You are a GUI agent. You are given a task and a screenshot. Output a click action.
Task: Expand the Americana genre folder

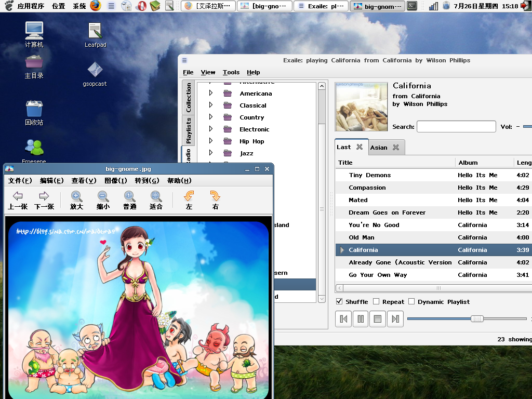(211, 93)
